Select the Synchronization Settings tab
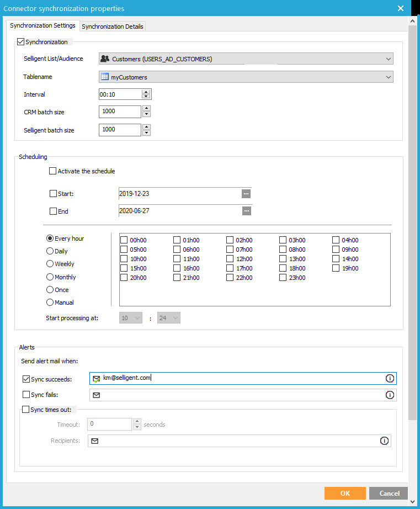The height and width of the screenshot is (509, 420). (42, 26)
